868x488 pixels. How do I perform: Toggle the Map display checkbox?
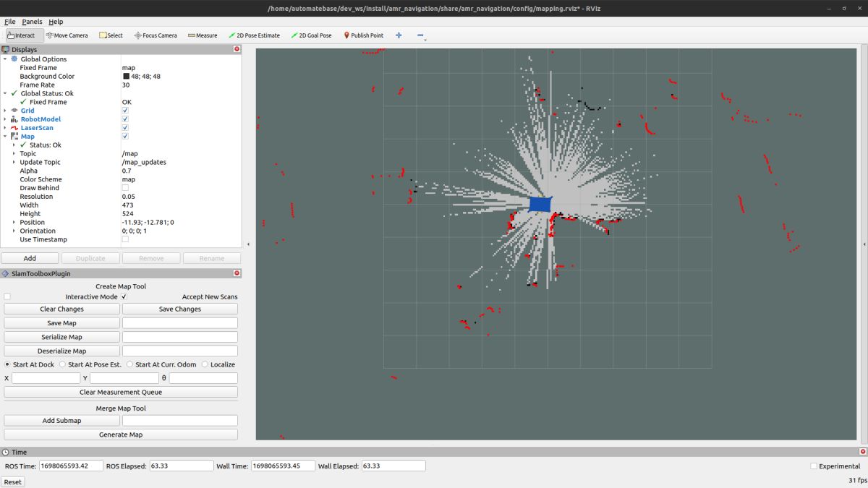click(125, 137)
